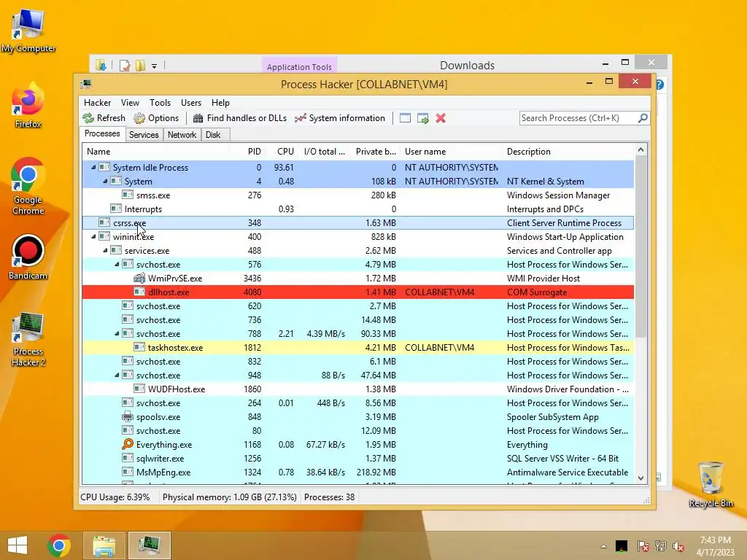The image size is (747, 560).
Task: Click the search magnifier icon
Action: coord(643,117)
